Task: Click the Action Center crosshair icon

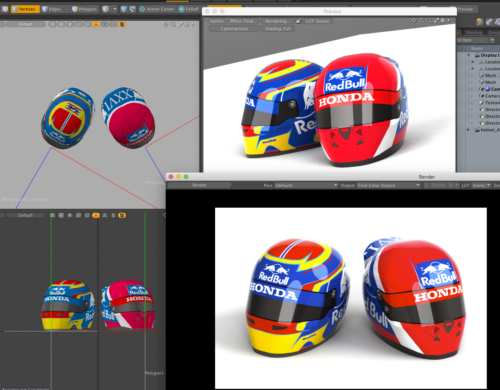Action: [x=142, y=9]
